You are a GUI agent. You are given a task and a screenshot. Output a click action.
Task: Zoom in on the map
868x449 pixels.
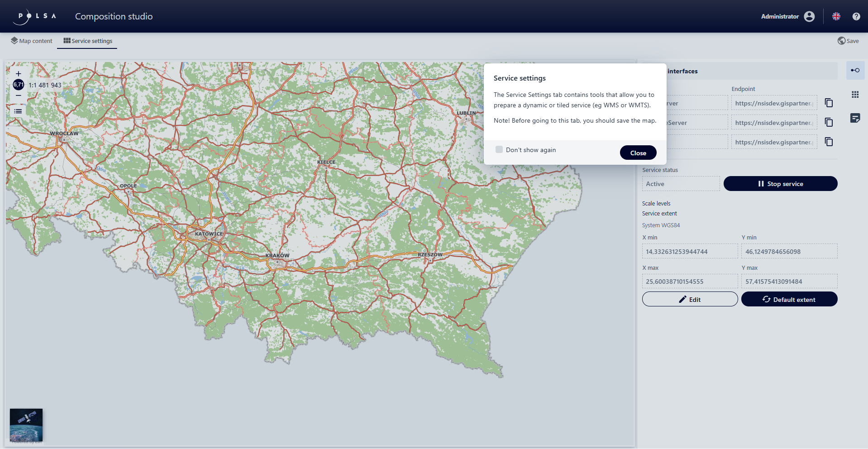click(18, 74)
